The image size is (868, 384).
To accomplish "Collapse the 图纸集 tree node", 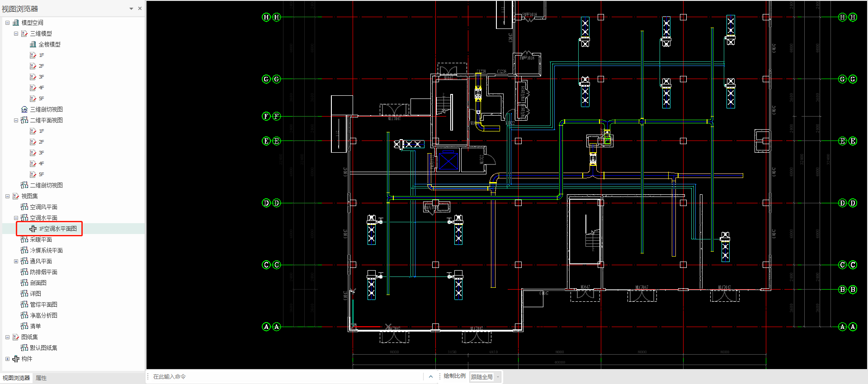I will point(7,337).
